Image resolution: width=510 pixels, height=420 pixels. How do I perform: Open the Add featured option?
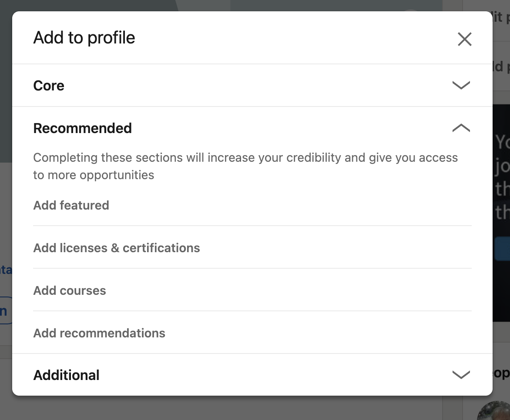[x=71, y=205]
